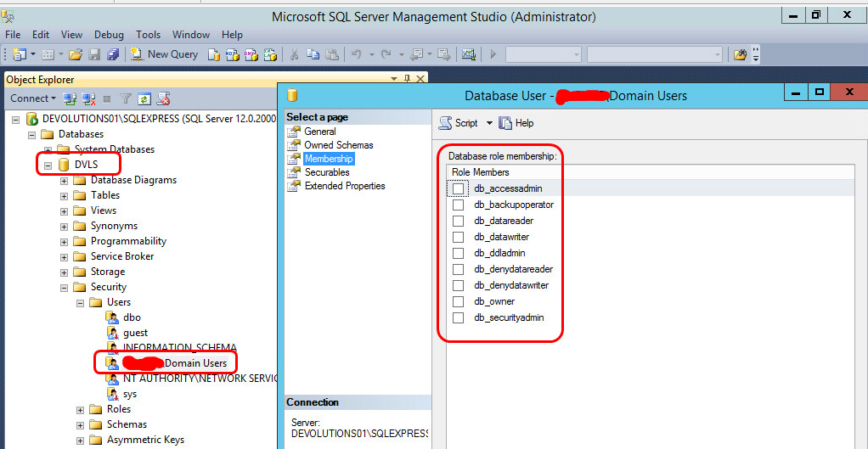
Task: Open the toolbar overflow options arrow
Action: (x=756, y=54)
